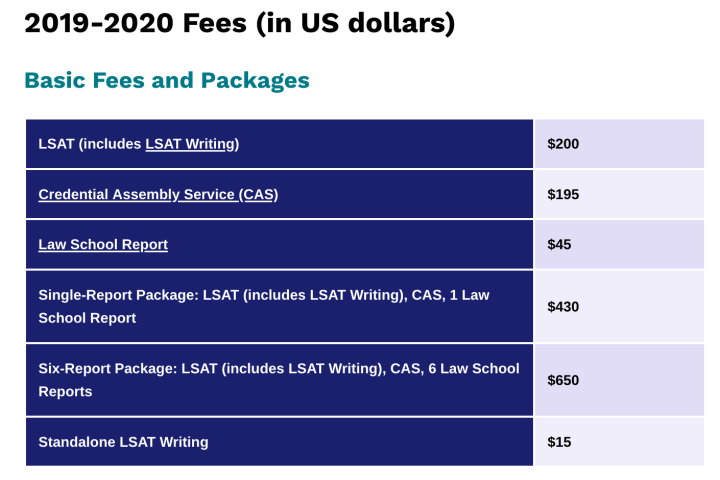Select the $430 Single-Report Package price

pos(563,307)
